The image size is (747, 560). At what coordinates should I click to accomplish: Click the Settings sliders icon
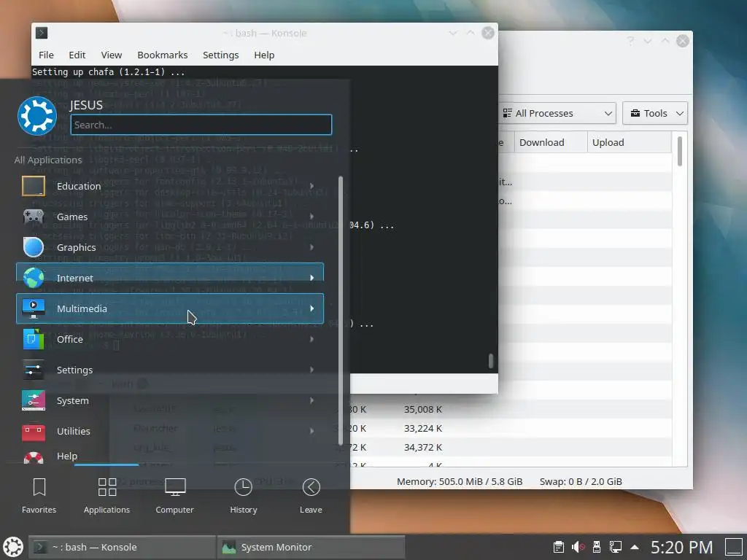(x=34, y=370)
